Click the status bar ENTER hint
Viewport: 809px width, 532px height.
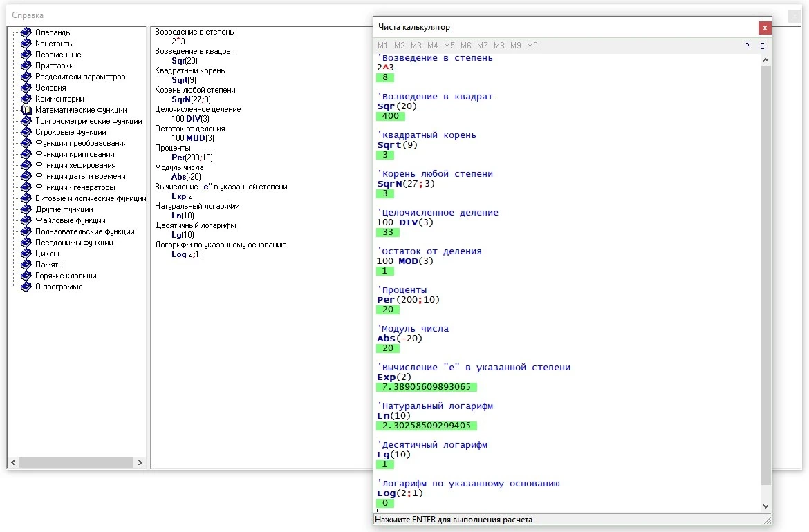[454, 520]
